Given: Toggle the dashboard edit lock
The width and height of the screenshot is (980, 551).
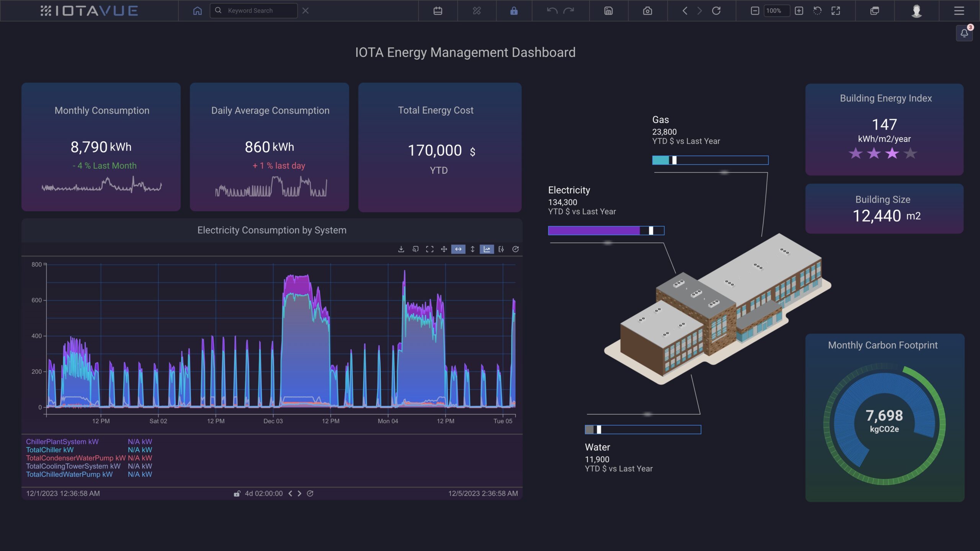Looking at the screenshot, I should coord(514,11).
